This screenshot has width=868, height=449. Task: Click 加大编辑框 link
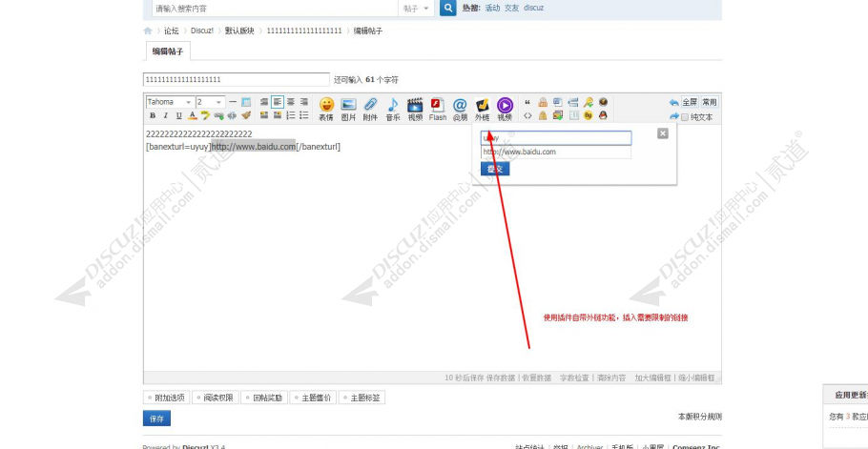pos(653,378)
